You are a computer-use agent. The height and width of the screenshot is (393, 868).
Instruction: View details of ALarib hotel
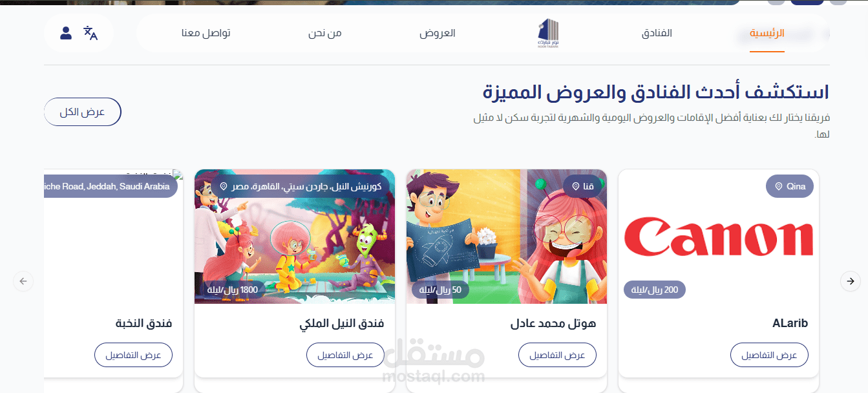769,355
